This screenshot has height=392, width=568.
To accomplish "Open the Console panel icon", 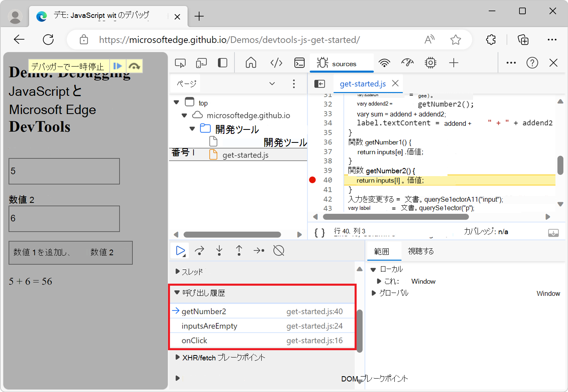I will click(299, 63).
